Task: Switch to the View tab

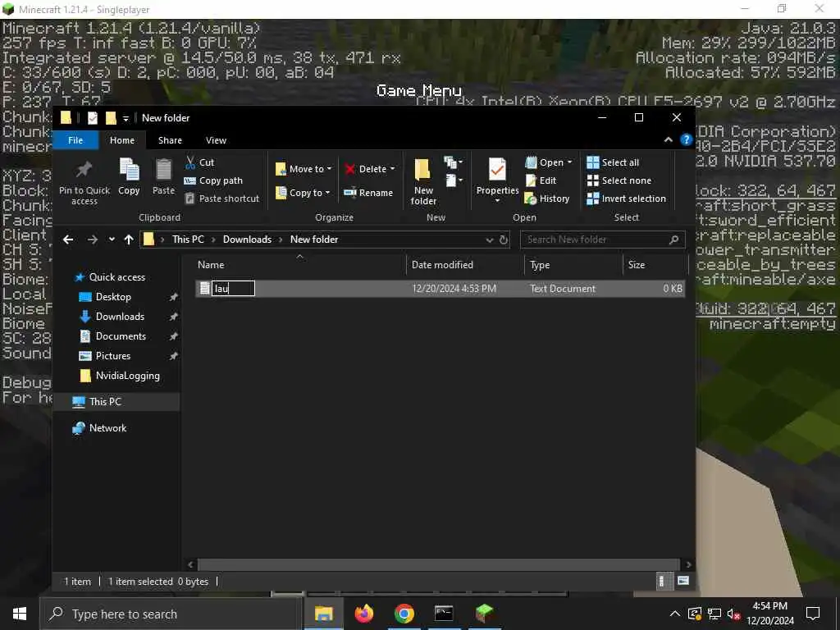Action: click(216, 140)
